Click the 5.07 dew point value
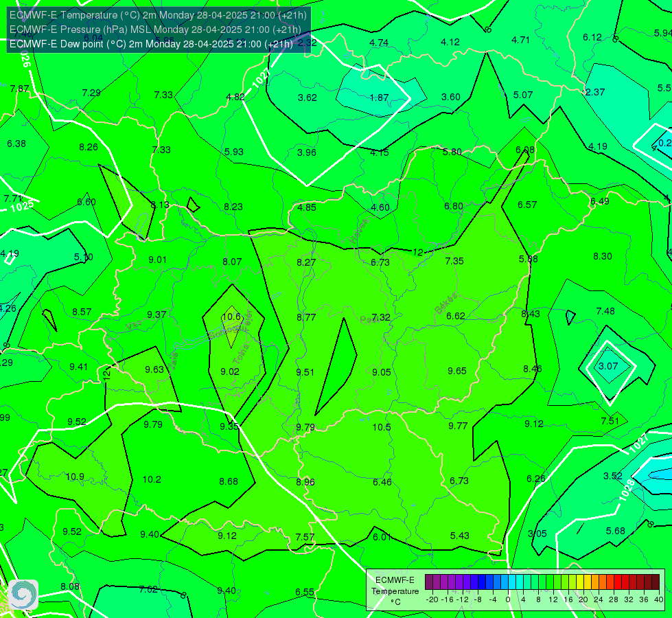The image size is (672, 618). (523, 95)
